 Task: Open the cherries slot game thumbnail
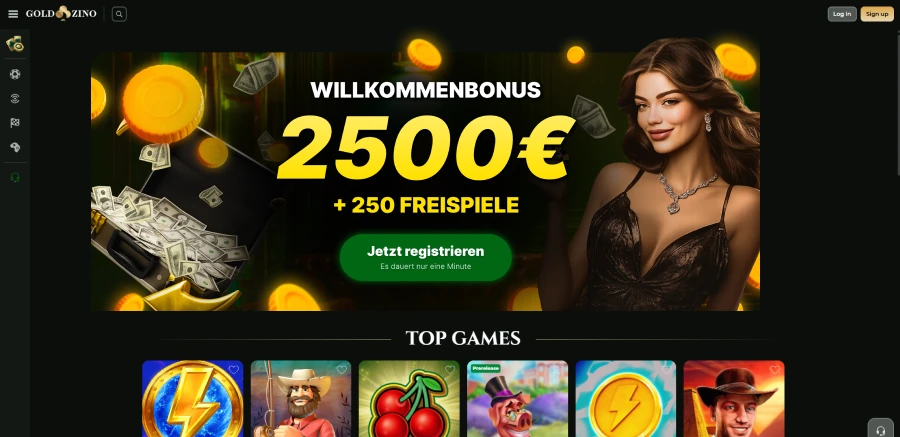409,399
